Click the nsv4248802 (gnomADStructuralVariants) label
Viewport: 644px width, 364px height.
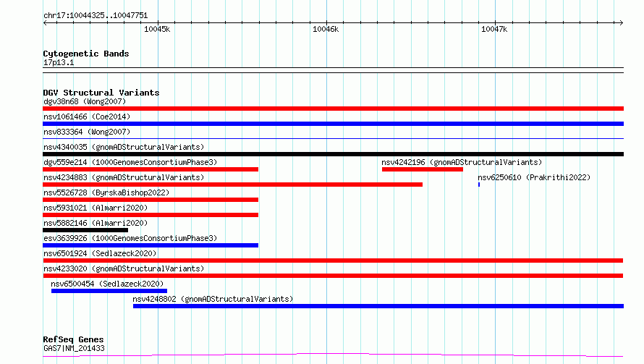pos(213,299)
